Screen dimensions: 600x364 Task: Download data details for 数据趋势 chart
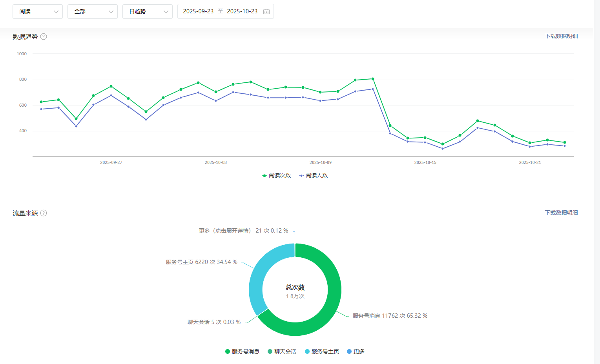(x=561, y=36)
